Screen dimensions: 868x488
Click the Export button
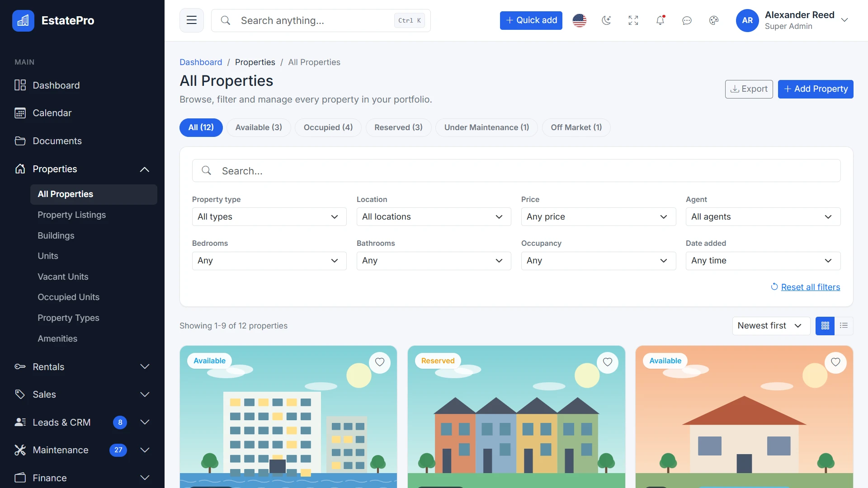point(749,89)
